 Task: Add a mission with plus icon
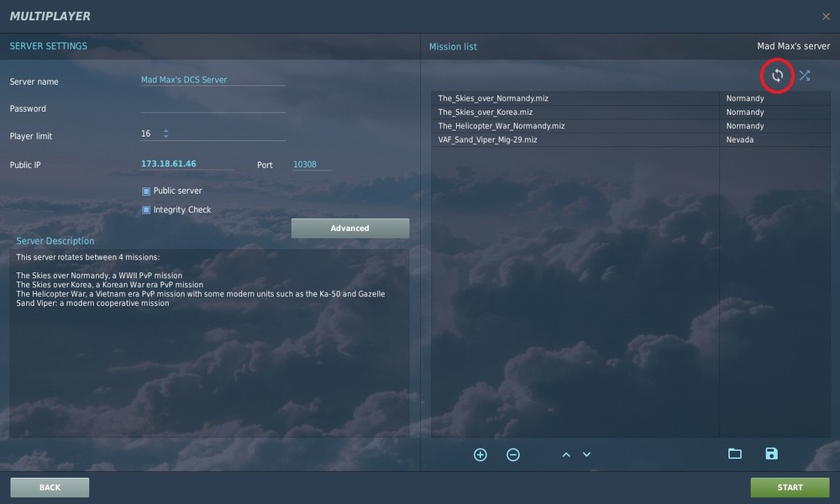click(x=480, y=454)
